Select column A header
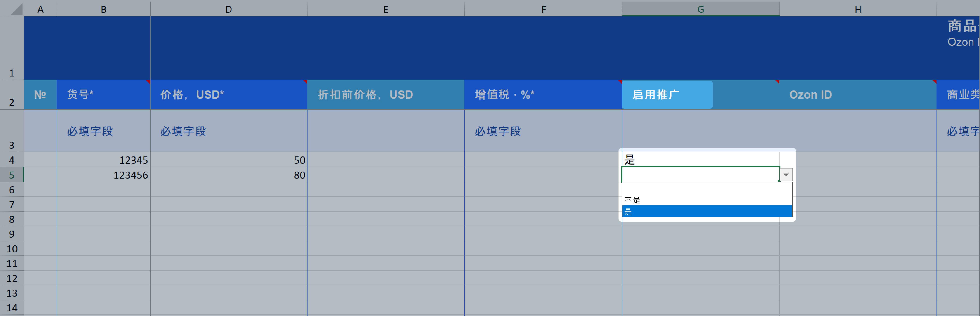 (40, 9)
